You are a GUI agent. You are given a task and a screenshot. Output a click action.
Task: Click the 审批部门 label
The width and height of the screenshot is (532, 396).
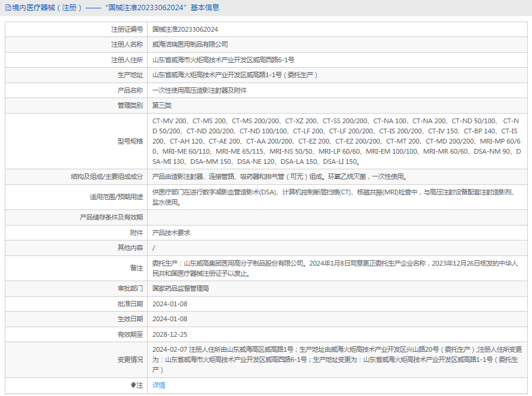(x=130, y=289)
